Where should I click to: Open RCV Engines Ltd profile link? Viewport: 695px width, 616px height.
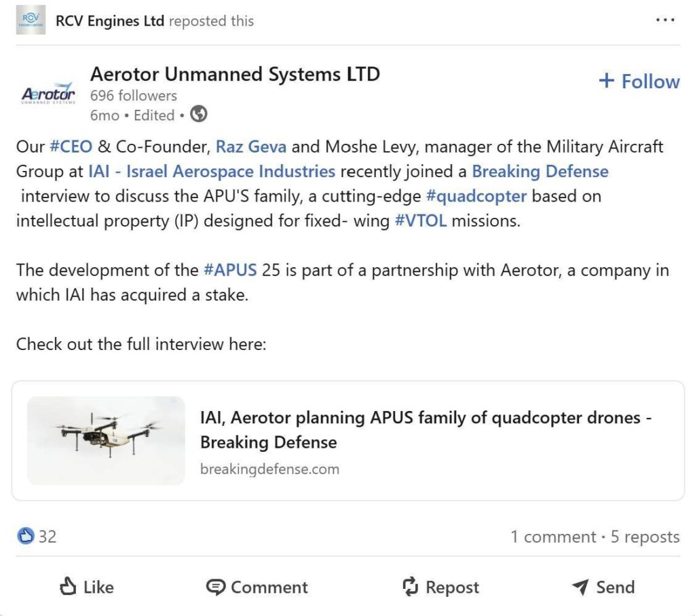point(110,21)
